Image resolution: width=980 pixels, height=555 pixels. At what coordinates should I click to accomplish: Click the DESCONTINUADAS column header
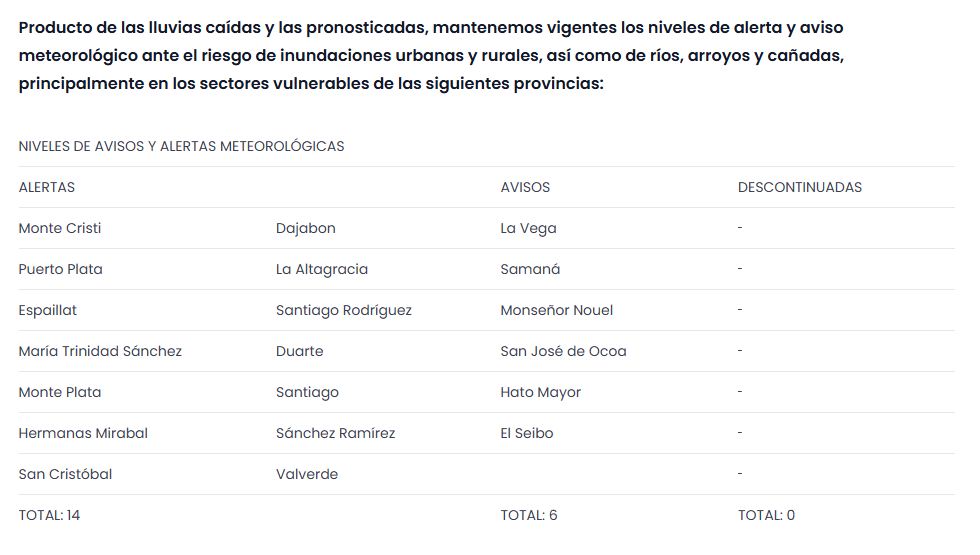(799, 187)
